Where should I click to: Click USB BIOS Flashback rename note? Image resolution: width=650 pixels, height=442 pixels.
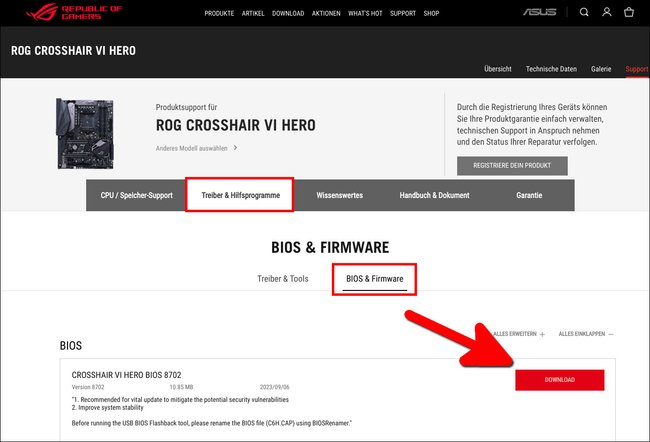211,423
